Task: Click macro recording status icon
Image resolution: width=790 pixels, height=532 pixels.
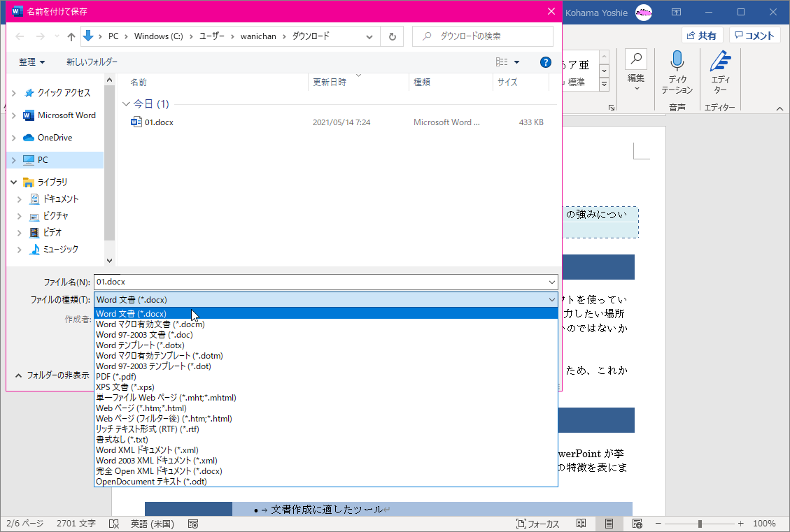Action: pos(193,524)
